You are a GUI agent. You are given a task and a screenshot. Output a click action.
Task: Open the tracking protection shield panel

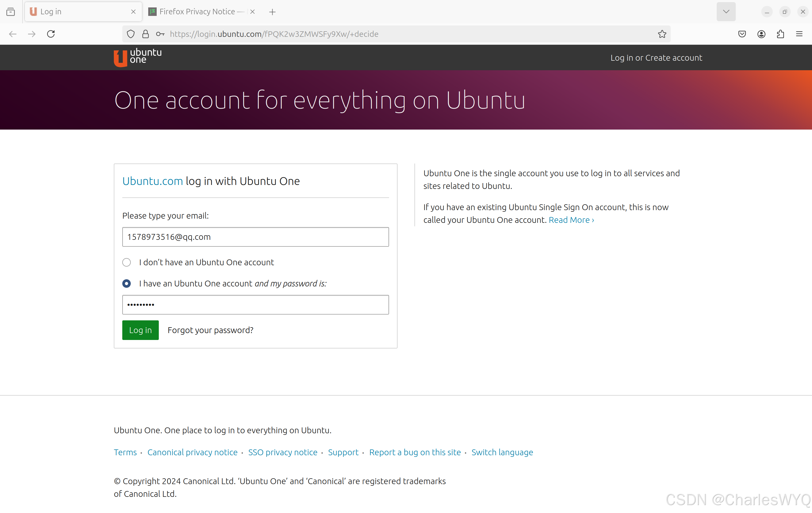click(130, 34)
